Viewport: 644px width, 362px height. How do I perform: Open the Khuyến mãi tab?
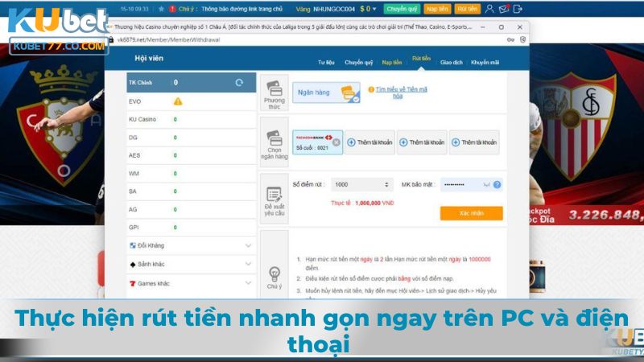click(x=485, y=62)
